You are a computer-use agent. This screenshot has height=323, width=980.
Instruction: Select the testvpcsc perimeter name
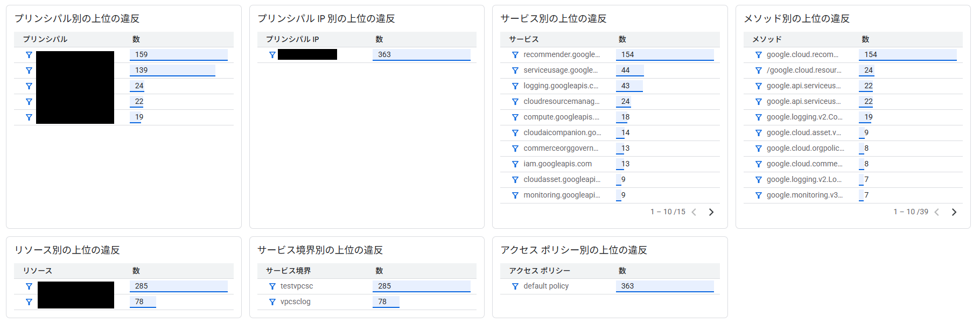pos(297,286)
